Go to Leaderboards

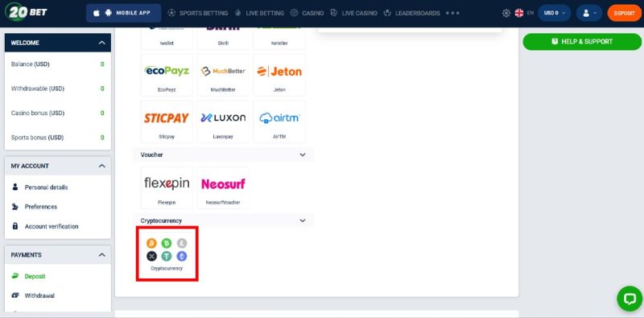pyautogui.click(x=412, y=13)
